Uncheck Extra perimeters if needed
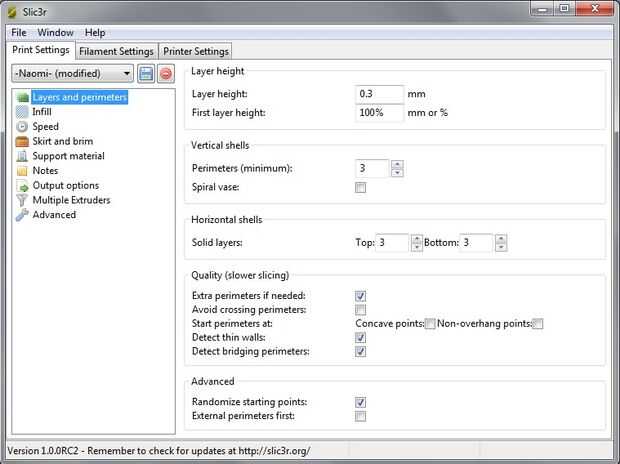 point(360,296)
